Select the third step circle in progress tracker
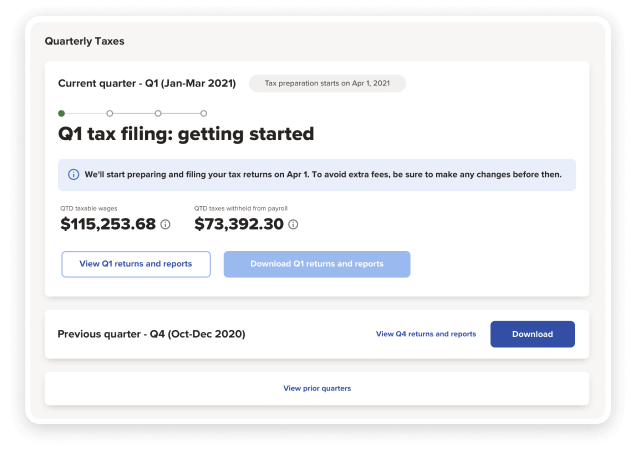 157,113
